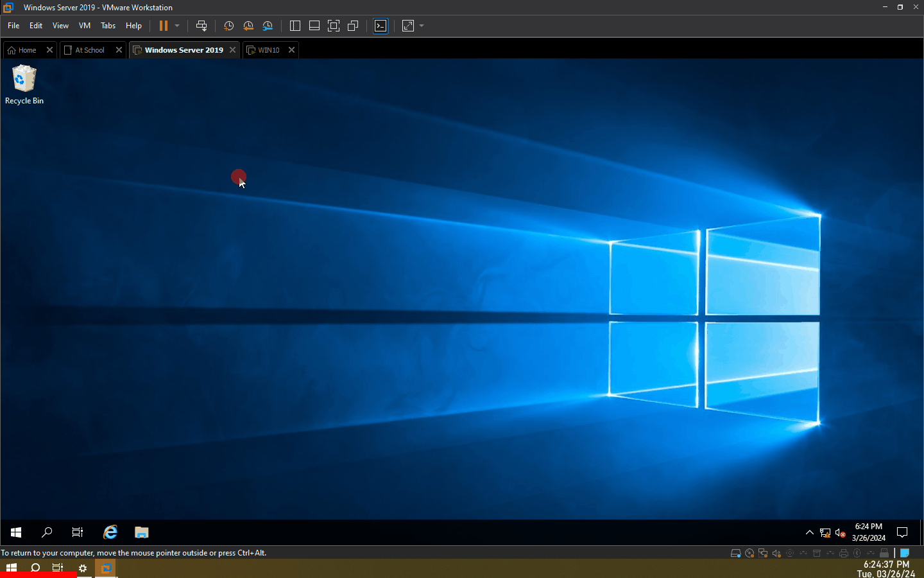The width and height of the screenshot is (924, 578).
Task: Click the guest muted volume tray icon
Action: (841, 533)
